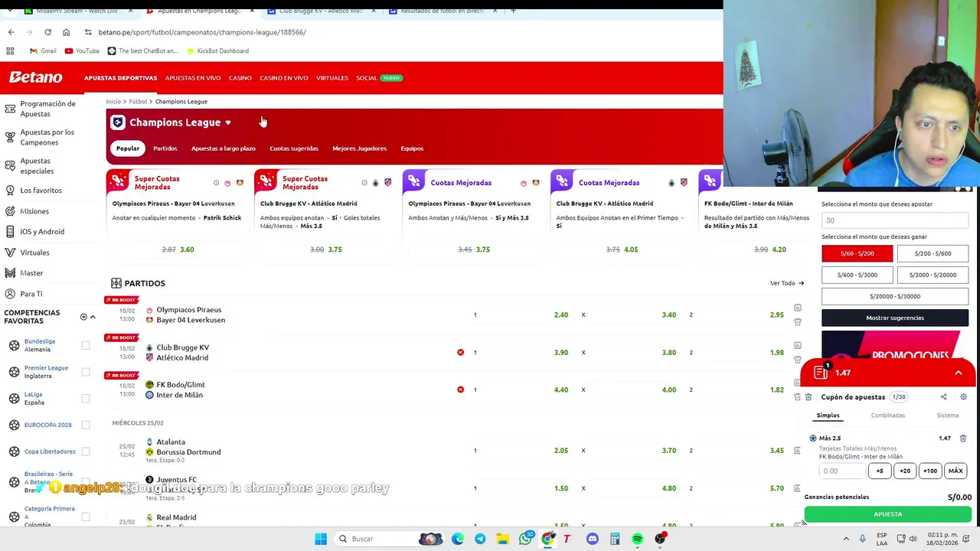980x551 pixels.
Task: Open the KickBot Dashboard bookmark
Action: click(x=217, y=51)
